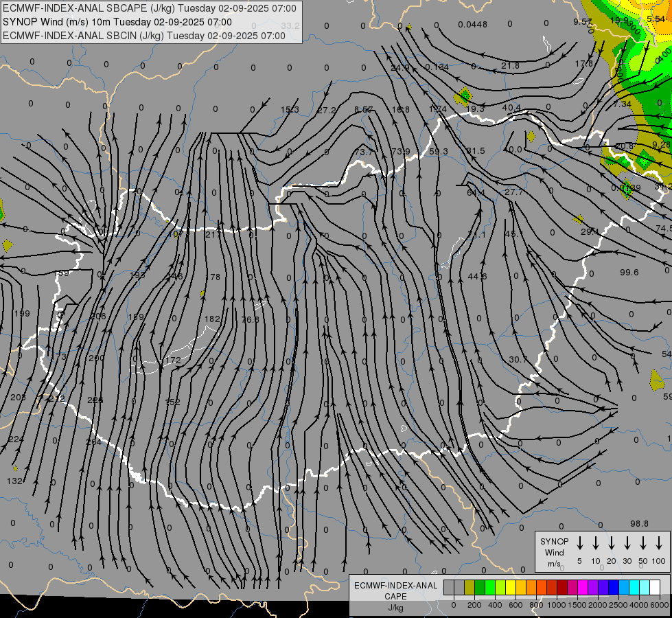The width and height of the screenshot is (672, 618).
Task: Click the 182 map value
Action: point(212,319)
